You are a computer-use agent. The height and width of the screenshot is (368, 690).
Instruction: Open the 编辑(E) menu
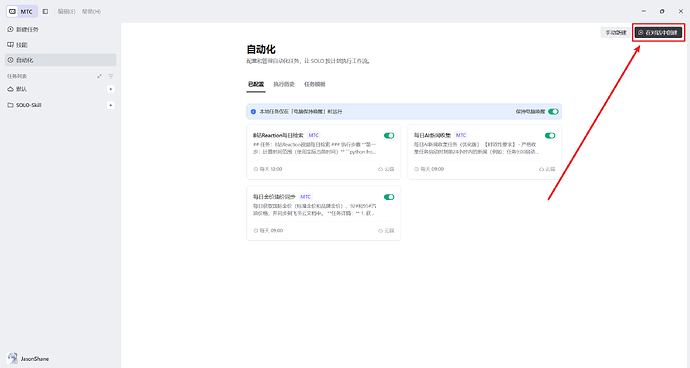(66, 11)
